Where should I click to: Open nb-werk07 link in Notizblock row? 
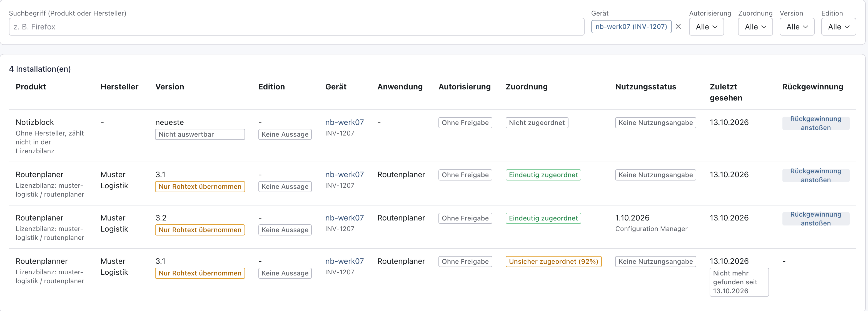pos(344,122)
